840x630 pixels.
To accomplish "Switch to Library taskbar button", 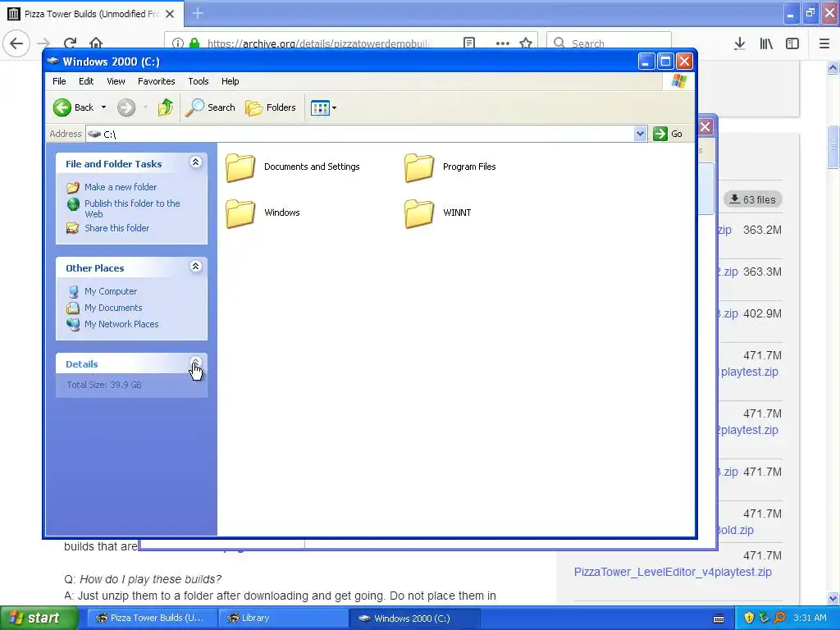I will [283, 618].
